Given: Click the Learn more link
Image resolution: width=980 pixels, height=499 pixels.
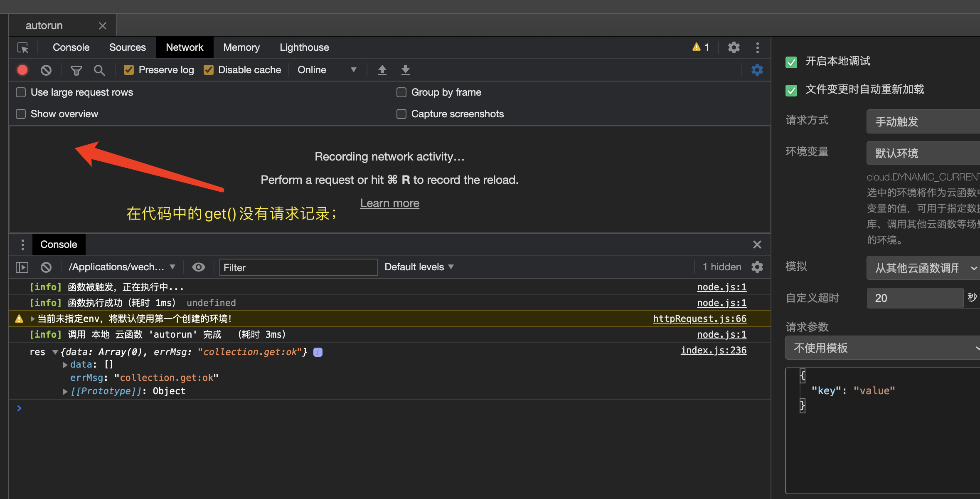Looking at the screenshot, I should pos(389,203).
